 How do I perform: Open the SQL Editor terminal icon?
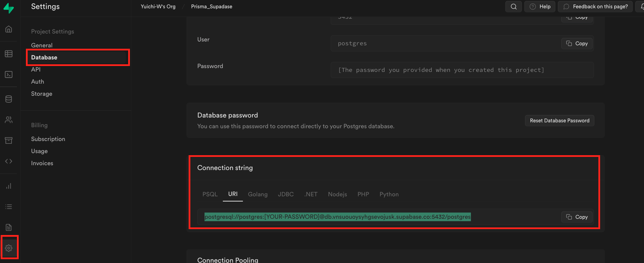[9, 75]
